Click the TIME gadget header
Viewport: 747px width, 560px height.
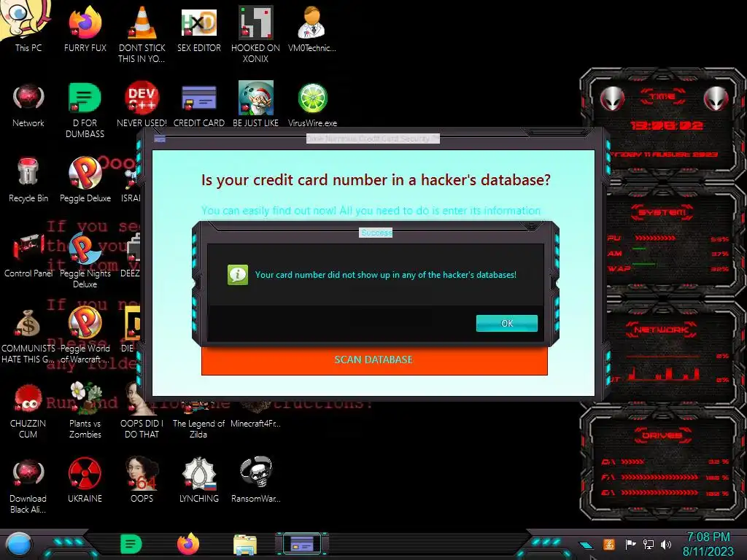point(662,97)
